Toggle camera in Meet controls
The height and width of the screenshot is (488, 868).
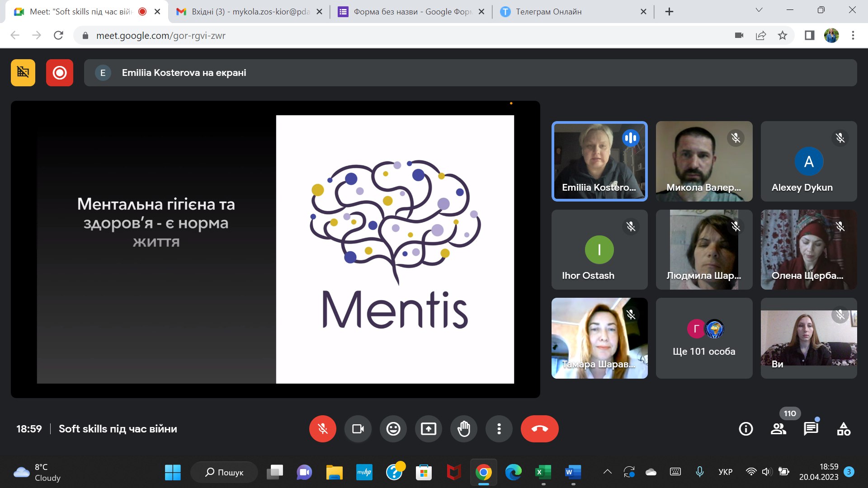(x=358, y=428)
